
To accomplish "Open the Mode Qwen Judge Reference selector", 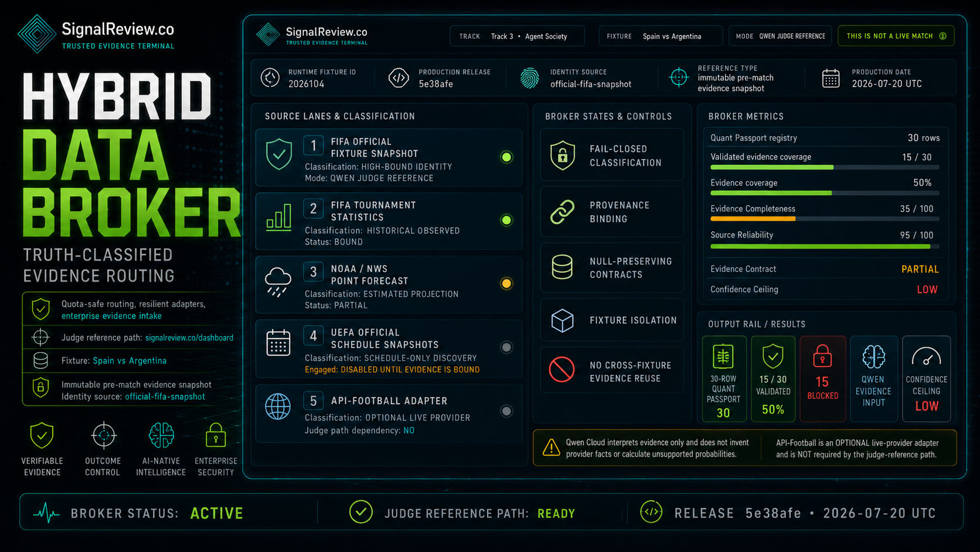I will tap(780, 36).
